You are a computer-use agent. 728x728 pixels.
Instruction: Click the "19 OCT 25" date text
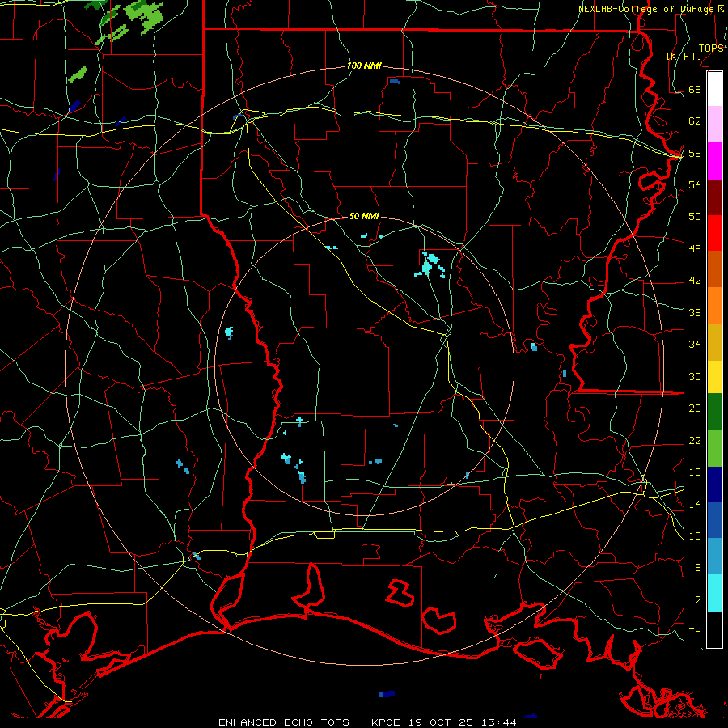tap(441, 722)
